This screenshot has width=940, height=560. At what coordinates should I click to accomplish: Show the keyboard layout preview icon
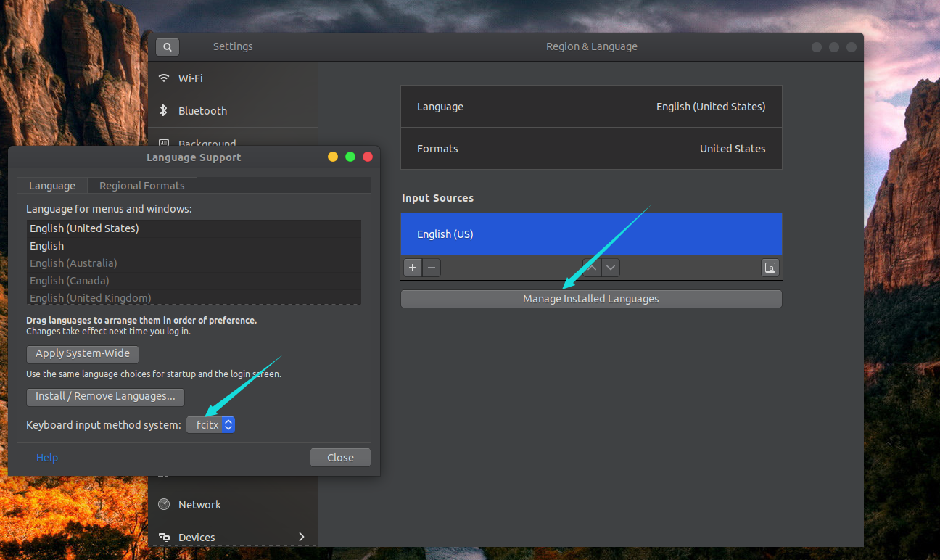[x=770, y=268]
